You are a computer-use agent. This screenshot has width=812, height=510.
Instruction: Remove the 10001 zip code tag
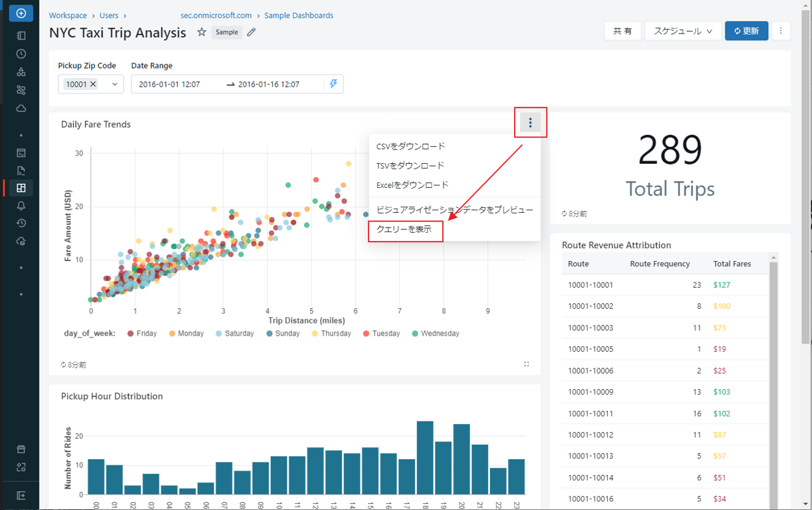(x=93, y=84)
